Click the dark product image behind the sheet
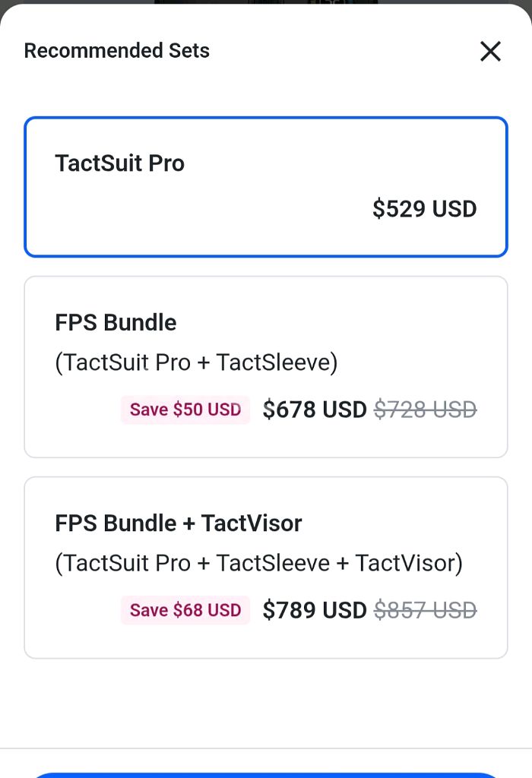The image size is (532, 778). [266, 2]
